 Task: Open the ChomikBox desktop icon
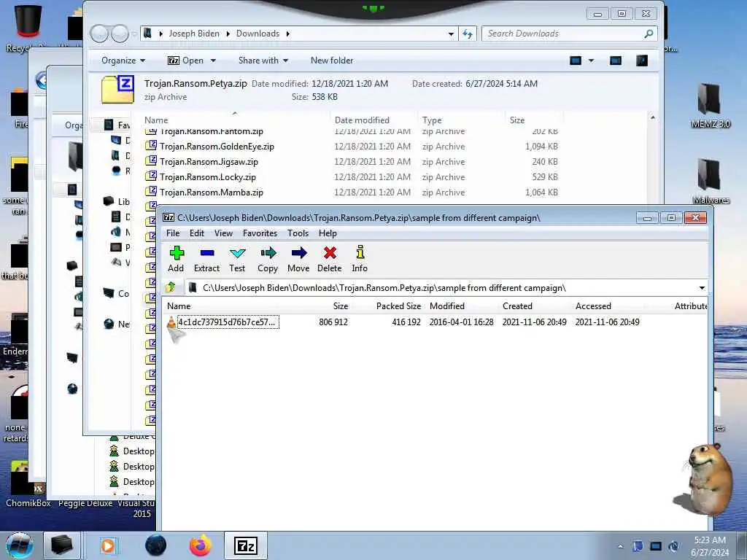[28, 483]
